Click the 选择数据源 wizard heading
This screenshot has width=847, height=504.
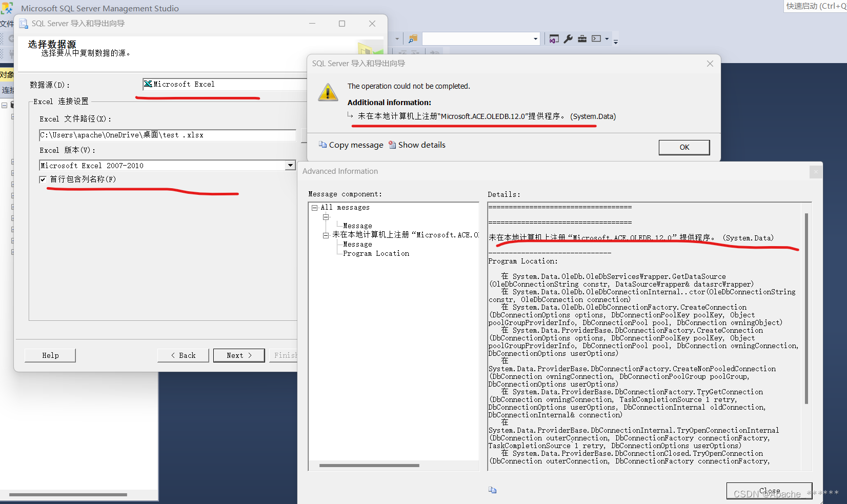tap(52, 44)
